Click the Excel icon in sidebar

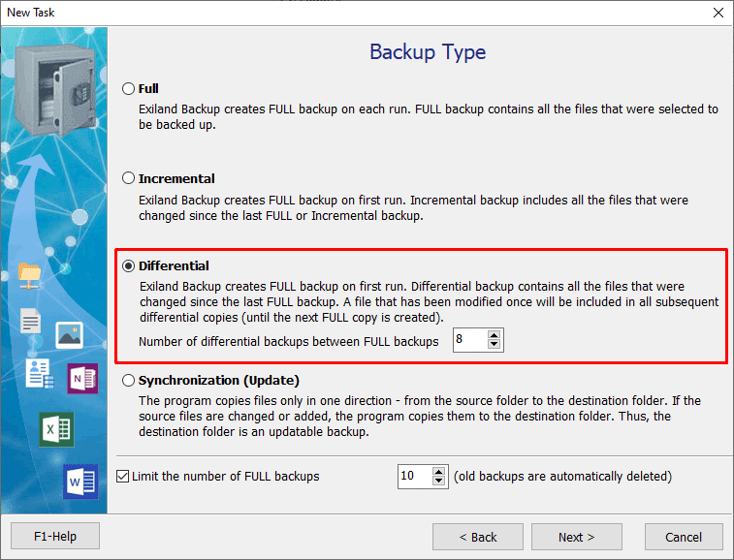(x=56, y=429)
